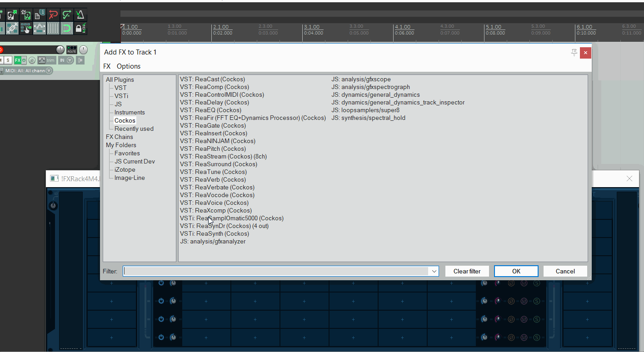Viewport: 644px width, 352px height.
Task: Select the JS category in the tree
Action: point(118,104)
